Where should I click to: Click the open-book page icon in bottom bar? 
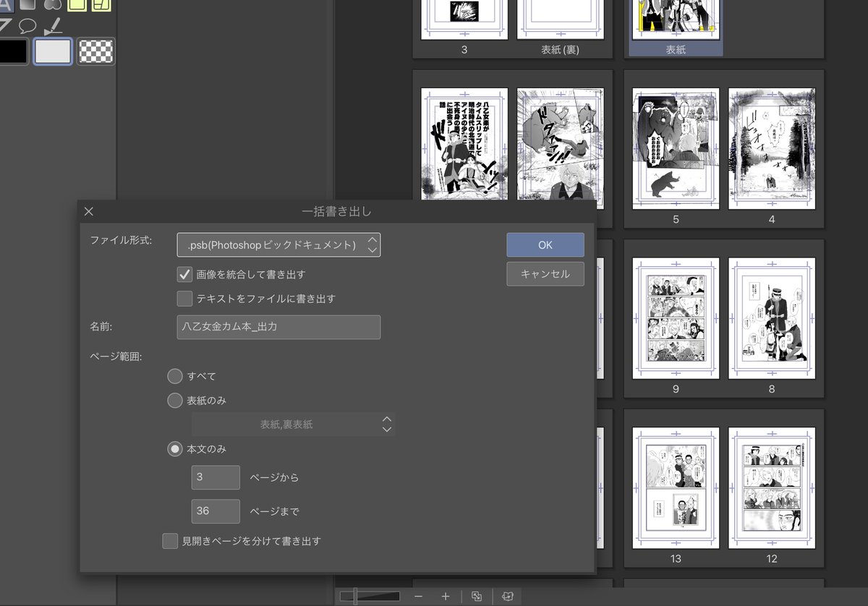click(507, 597)
